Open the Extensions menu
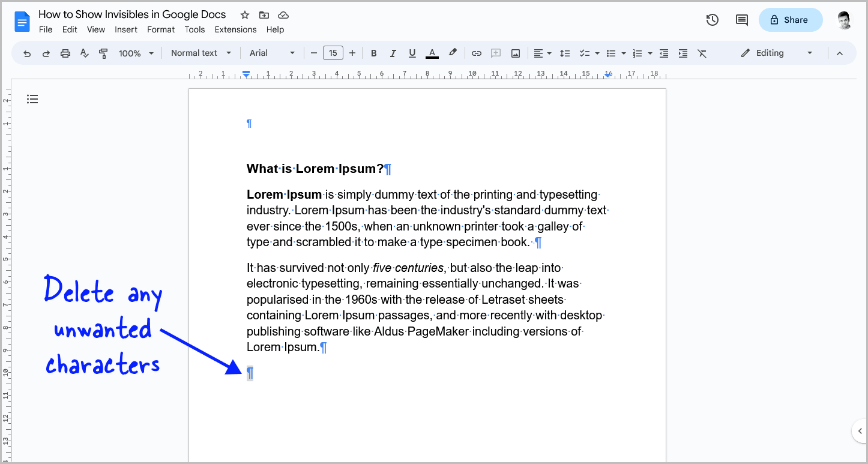Image resolution: width=868 pixels, height=464 pixels. tap(235, 29)
